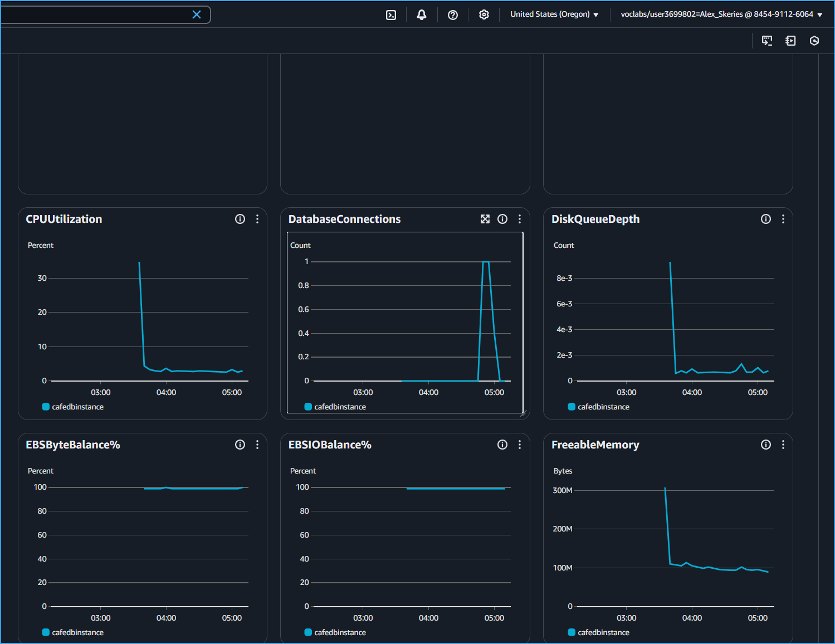View info for the FreeableMemory widget
The image size is (835, 644).
tap(765, 445)
